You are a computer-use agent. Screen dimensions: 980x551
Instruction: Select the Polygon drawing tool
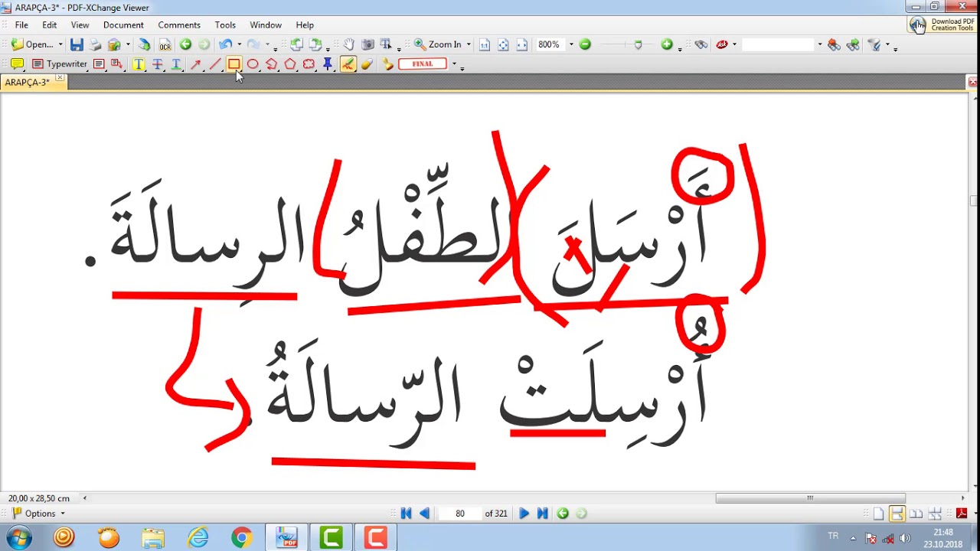click(x=290, y=64)
